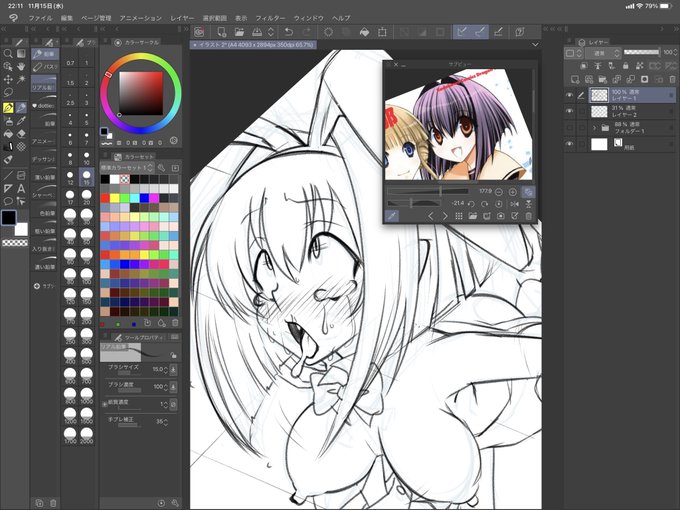Click the delete layer trash icon
680x510 pixels.
point(672,79)
